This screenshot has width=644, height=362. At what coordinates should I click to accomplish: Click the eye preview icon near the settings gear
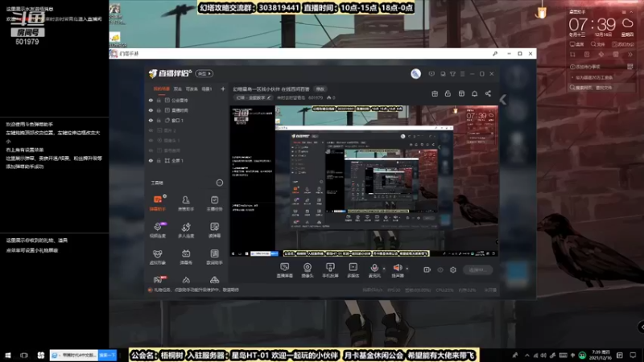pos(440,269)
